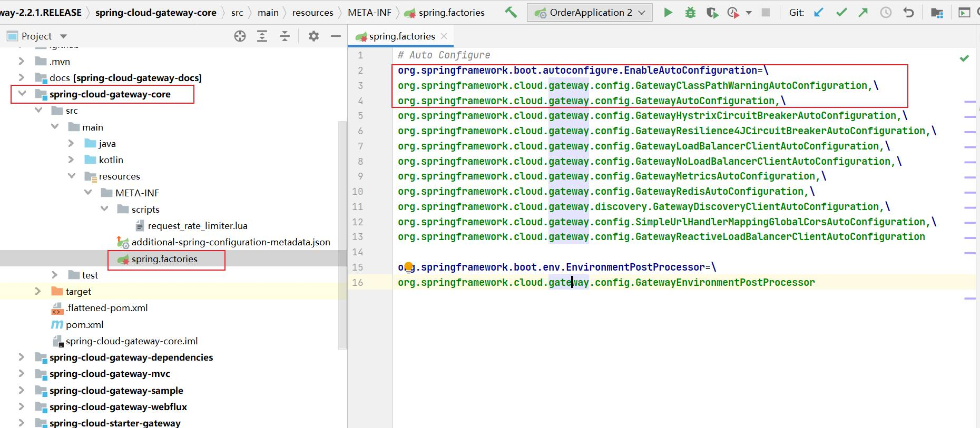Collapse the META-INF folder
This screenshot has width=980, height=428.
click(87, 193)
